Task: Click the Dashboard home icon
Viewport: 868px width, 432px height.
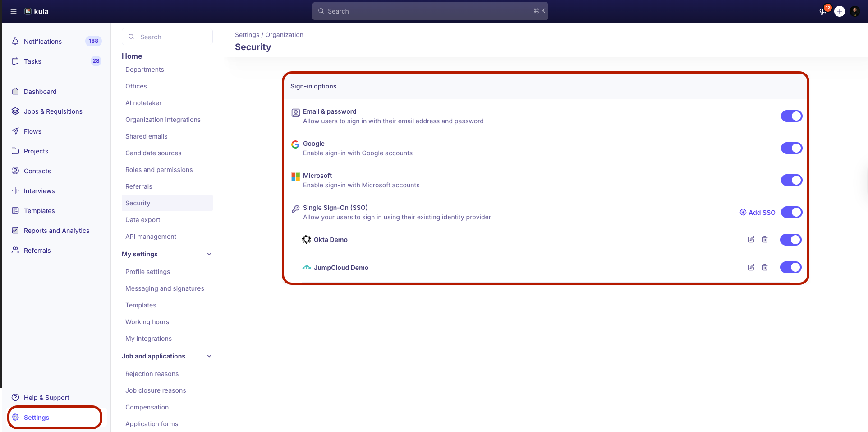Action: tap(15, 91)
